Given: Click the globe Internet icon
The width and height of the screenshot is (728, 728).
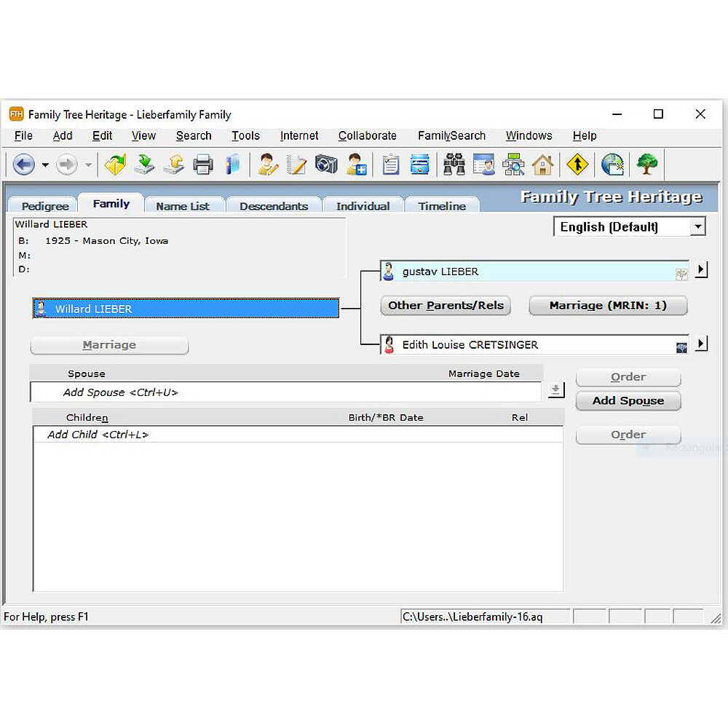Looking at the screenshot, I should [612, 165].
